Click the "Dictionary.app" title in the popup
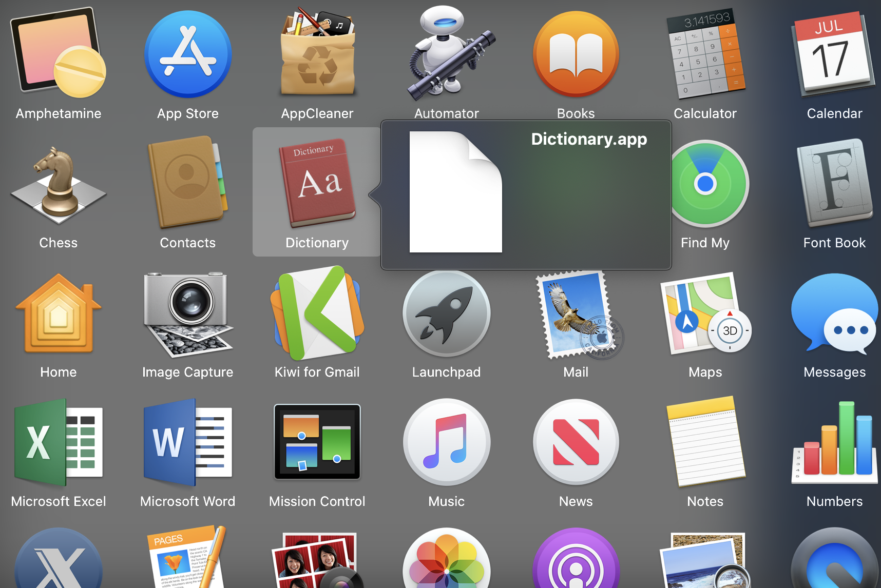Screen dimensions: 881x588 [589, 139]
